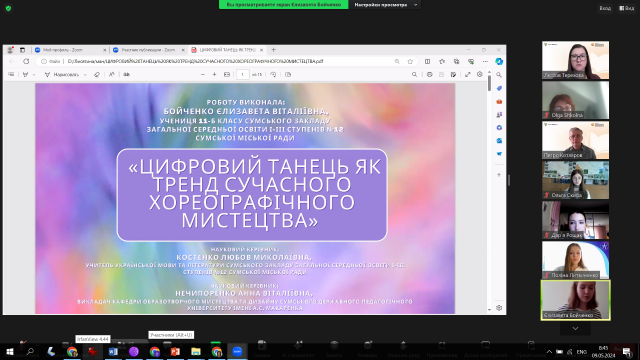Switch PDF page view layout
The height and width of the screenshot is (360, 640).
[288, 75]
